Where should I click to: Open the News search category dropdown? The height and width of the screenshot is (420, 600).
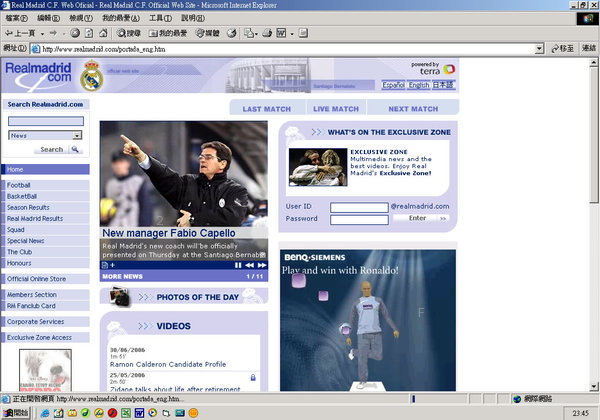pos(77,135)
